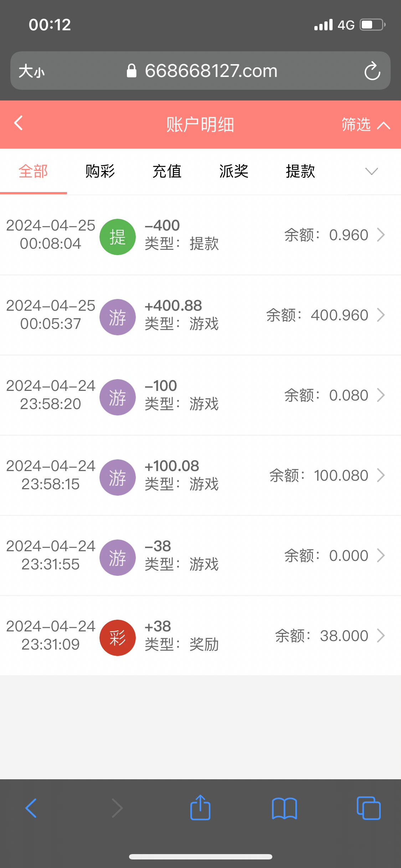Switch to the 派奖 tab
Screen dimensions: 401x868
234,172
